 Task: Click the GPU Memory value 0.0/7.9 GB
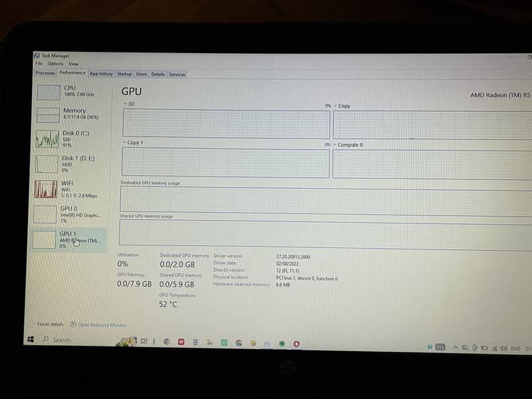pos(134,283)
